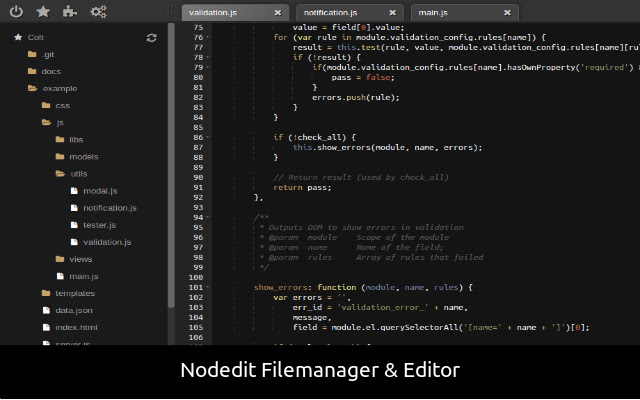
Task: Click the css folder icon
Action: tap(46, 105)
